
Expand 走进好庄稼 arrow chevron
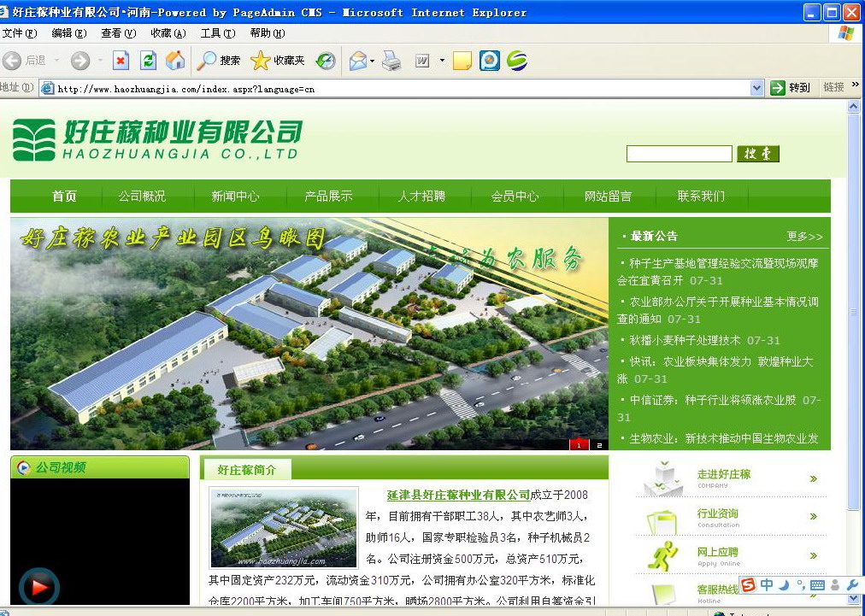point(813,478)
